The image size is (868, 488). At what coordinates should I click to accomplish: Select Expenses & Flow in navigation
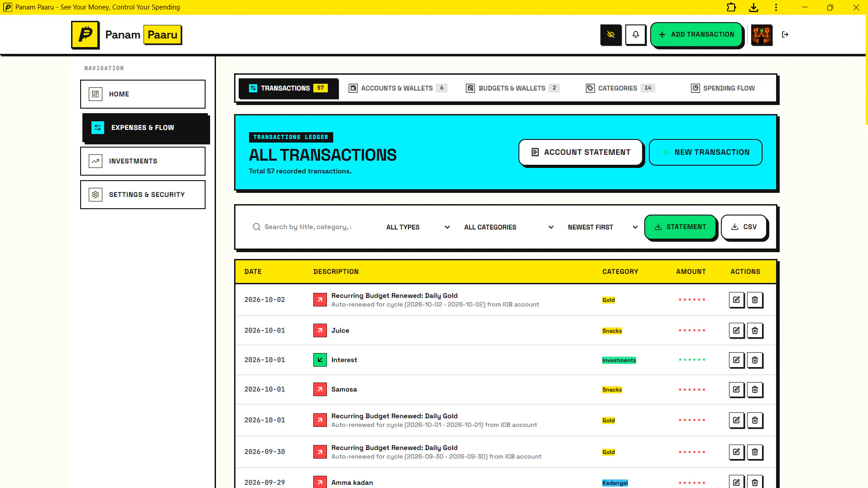click(145, 128)
